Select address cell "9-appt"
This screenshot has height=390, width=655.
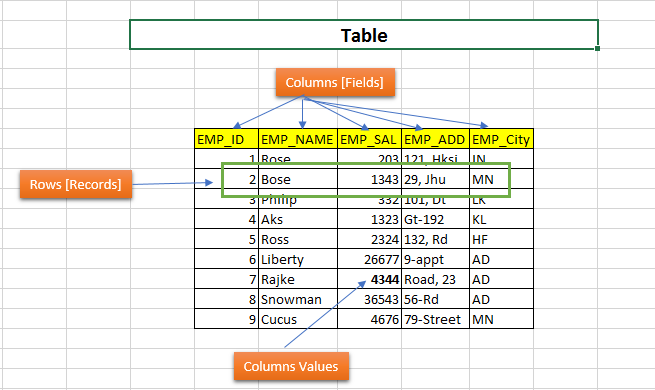(435, 259)
